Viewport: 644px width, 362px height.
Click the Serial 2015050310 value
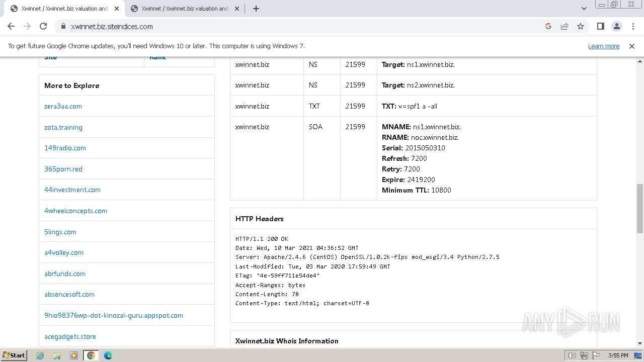point(425,148)
